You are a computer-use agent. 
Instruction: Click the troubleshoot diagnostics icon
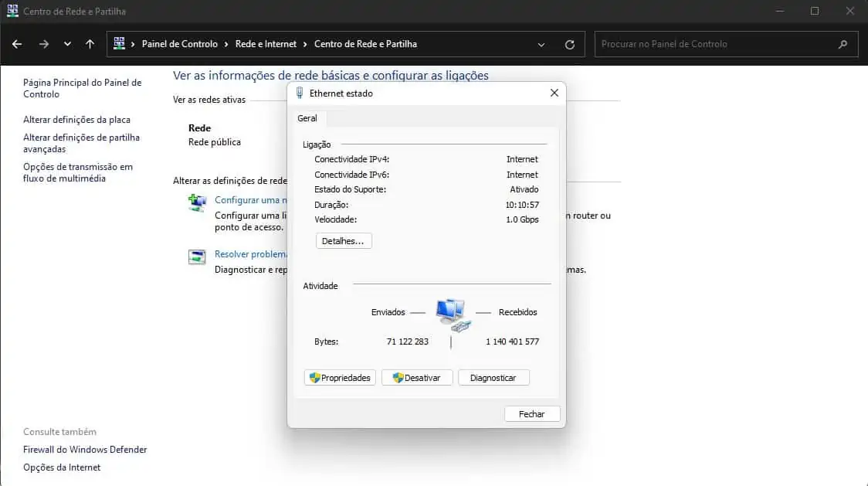(x=198, y=256)
